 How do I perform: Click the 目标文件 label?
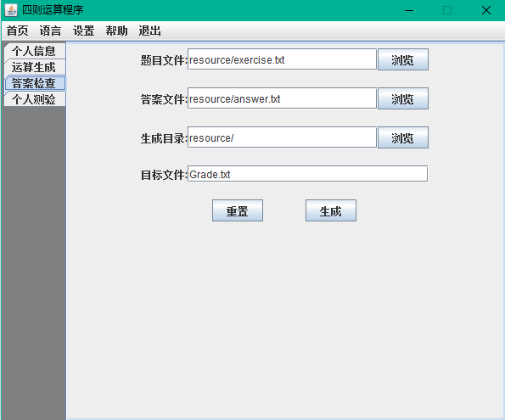pyautogui.click(x=164, y=175)
